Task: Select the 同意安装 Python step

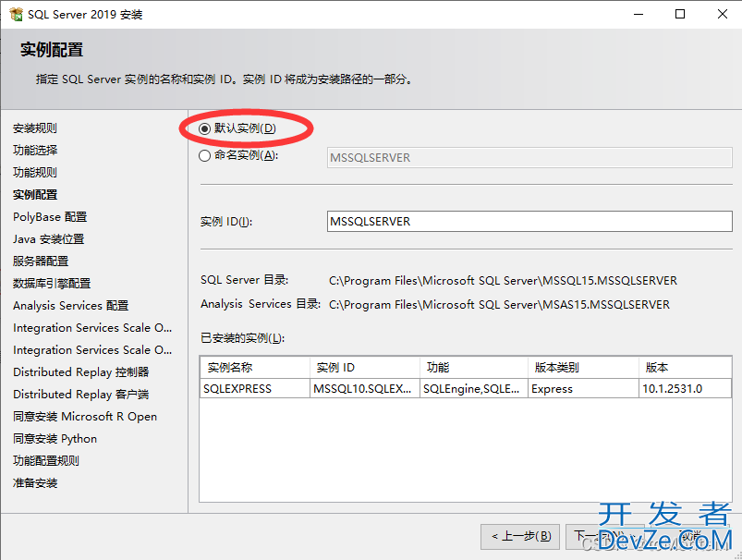Action: pos(55,439)
